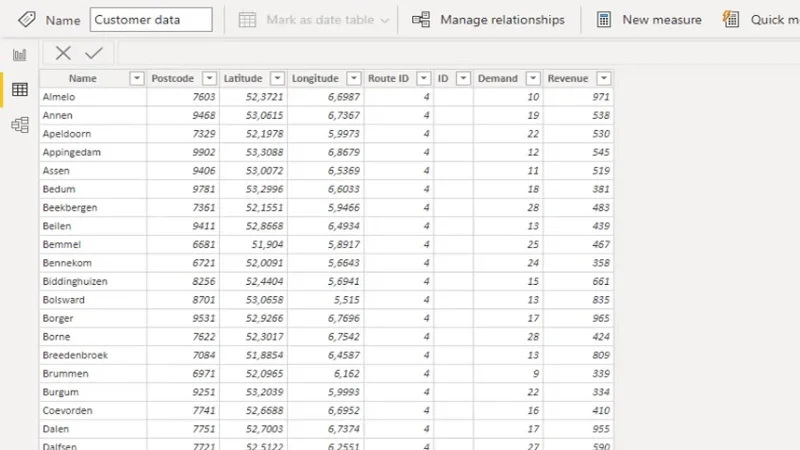Open the Latitude column filter dropdown
The width and height of the screenshot is (800, 450).
tap(277, 79)
